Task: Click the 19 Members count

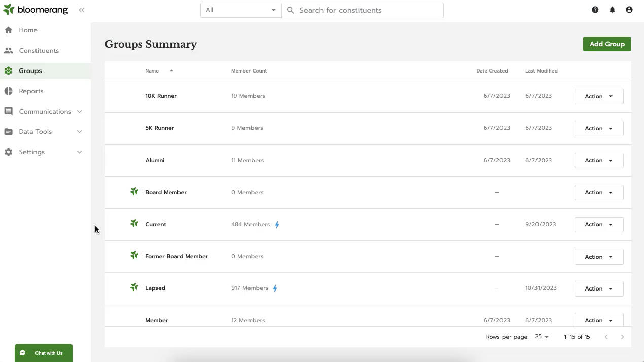Action: tap(248, 96)
